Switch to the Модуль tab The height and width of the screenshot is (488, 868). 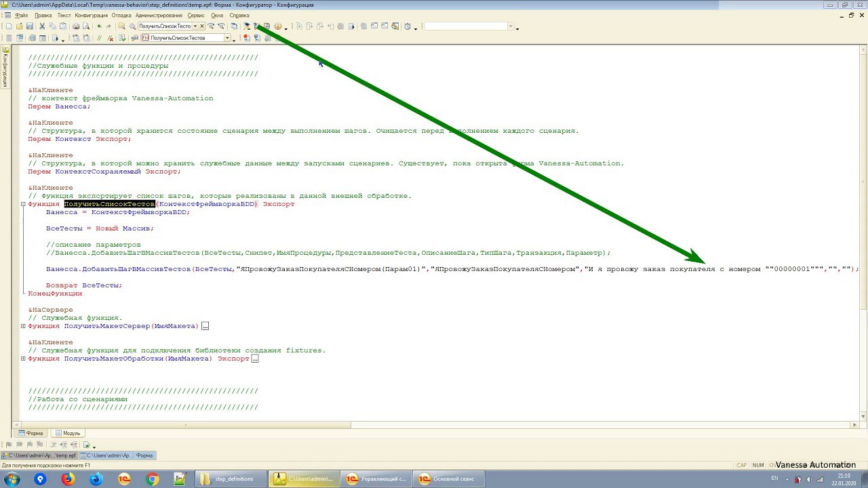(67, 433)
